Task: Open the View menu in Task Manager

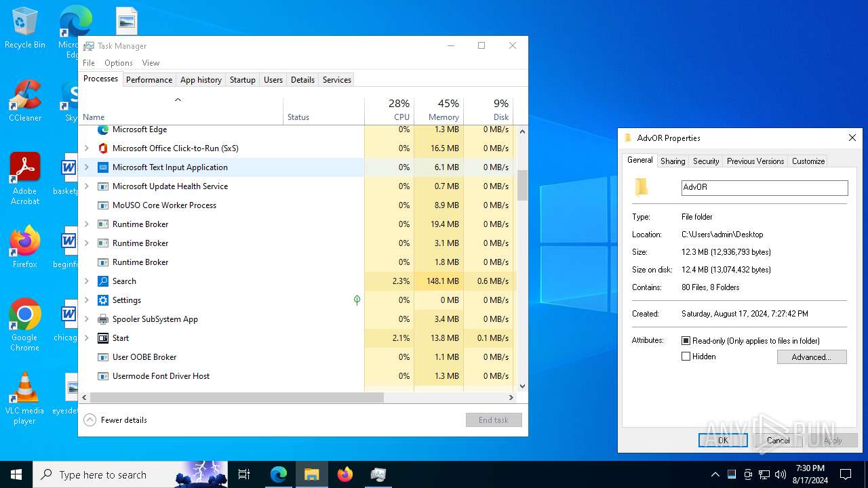Action: [x=151, y=63]
